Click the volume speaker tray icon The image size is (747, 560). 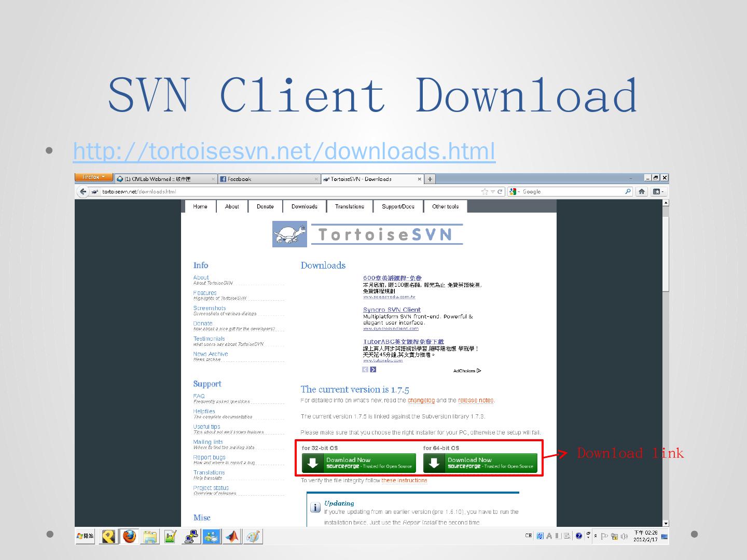pos(624,536)
